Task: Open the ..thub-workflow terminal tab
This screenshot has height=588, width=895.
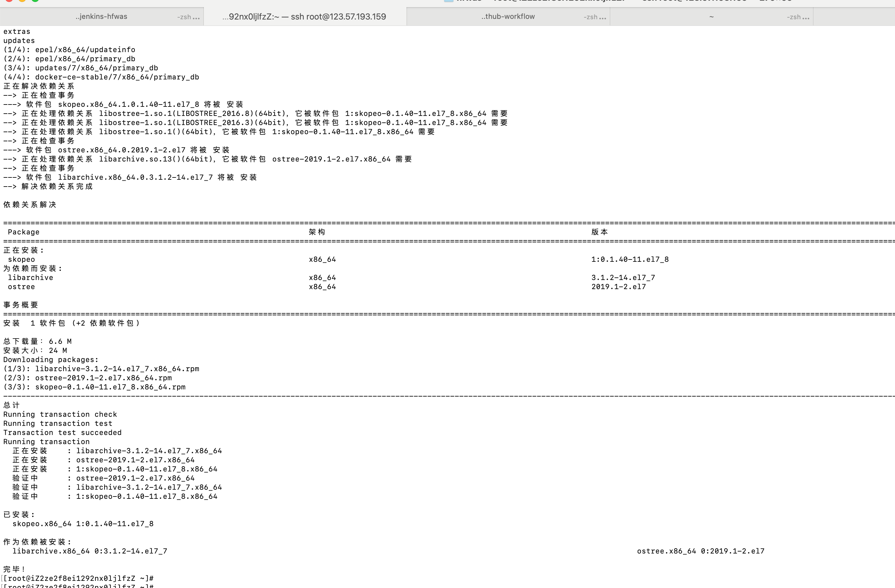Action: [x=508, y=17]
